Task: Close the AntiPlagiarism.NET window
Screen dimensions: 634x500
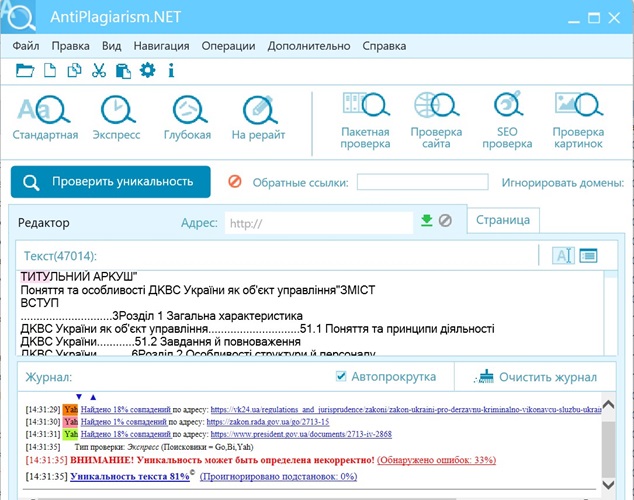Action: point(615,18)
